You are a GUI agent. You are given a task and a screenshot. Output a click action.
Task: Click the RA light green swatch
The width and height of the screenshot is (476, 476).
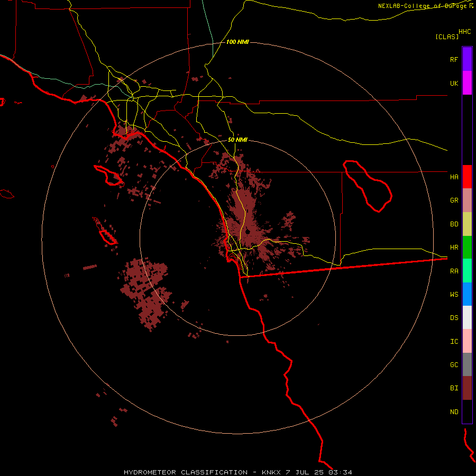point(467,271)
